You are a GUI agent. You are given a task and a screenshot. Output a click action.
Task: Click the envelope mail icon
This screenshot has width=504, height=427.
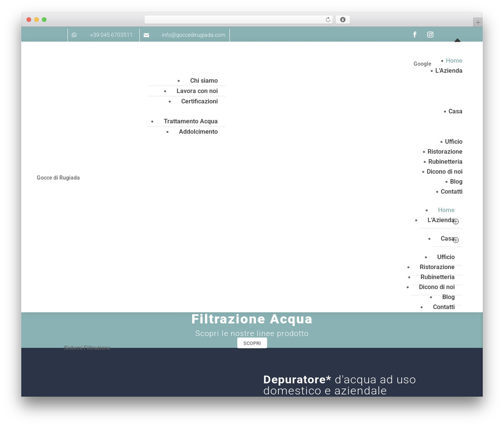(x=146, y=35)
